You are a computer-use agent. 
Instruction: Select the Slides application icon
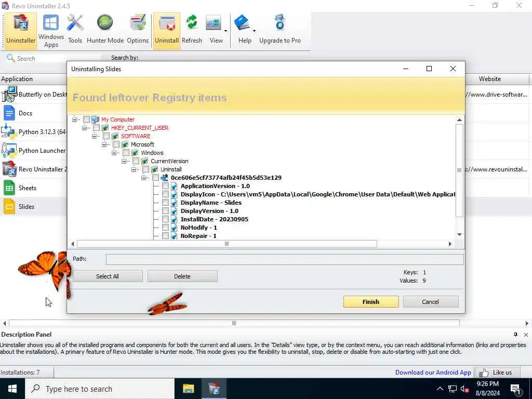[9, 206]
